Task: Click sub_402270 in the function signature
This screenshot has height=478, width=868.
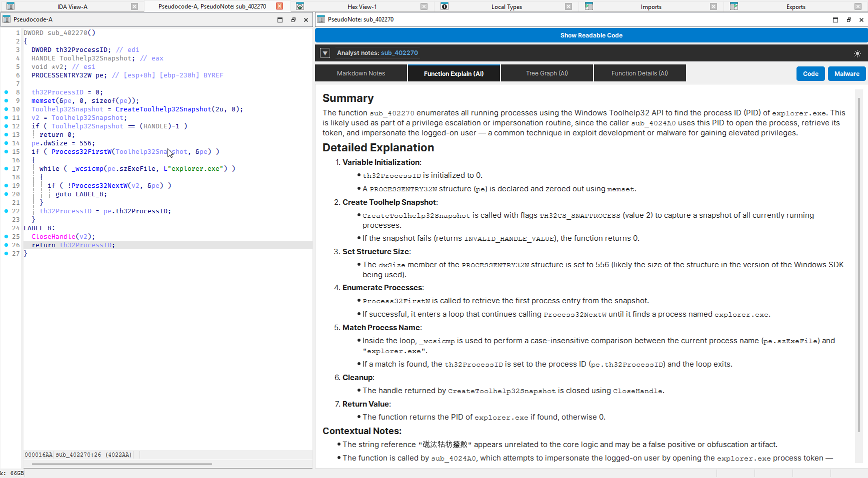Action: (67, 33)
